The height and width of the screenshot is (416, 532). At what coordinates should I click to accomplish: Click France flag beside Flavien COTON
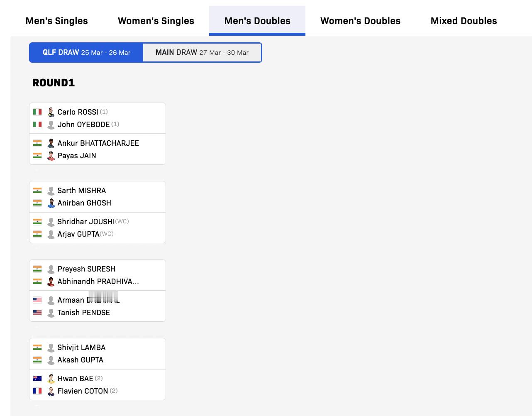[x=37, y=391]
